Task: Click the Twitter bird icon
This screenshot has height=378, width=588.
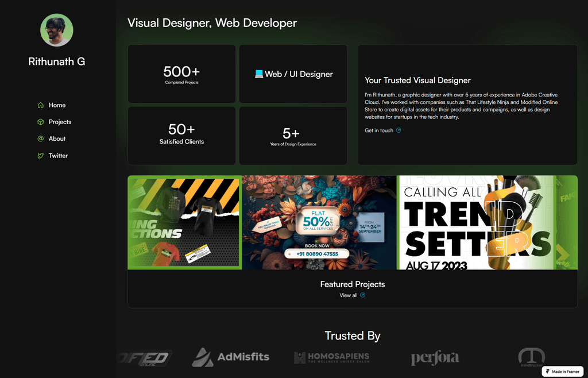Action: pyautogui.click(x=41, y=156)
